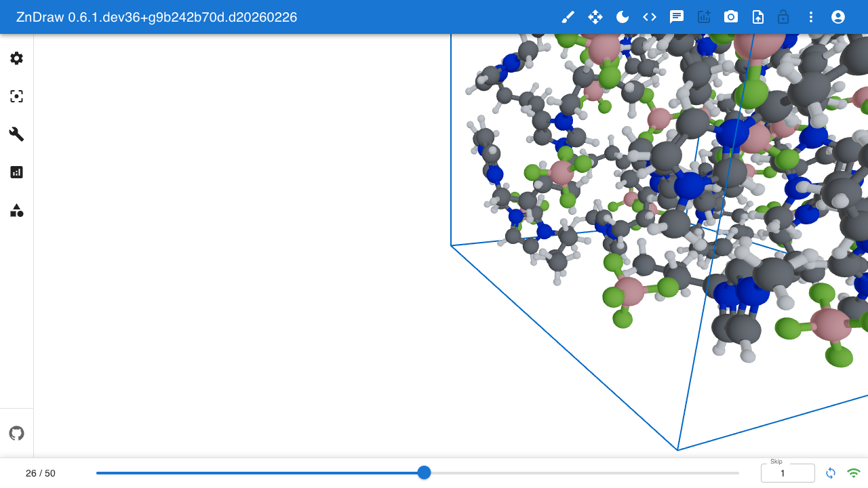The height and width of the screenshot is (488, 868).
Task: Open the wrench modifiers panel
Action: click(17, 134)
